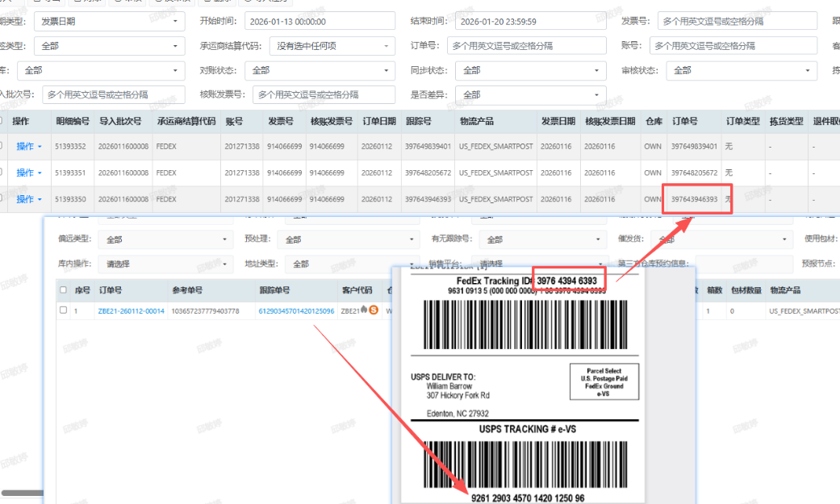Click the orange S icon beside ZBE21
The height and width of the screenshot is (504, 840).
coord(374,310)
